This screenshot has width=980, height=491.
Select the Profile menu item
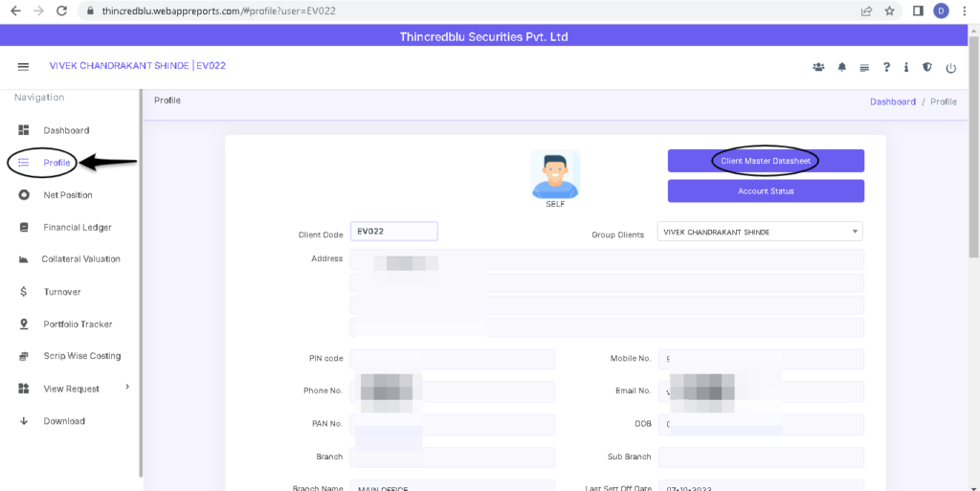pyautogui.click(x=56, y=163)
